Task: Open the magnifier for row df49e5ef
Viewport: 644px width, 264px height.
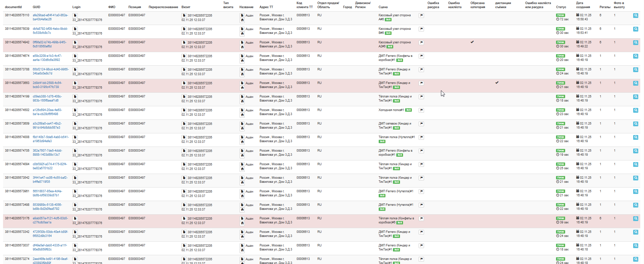Action: tap(636, 246)
